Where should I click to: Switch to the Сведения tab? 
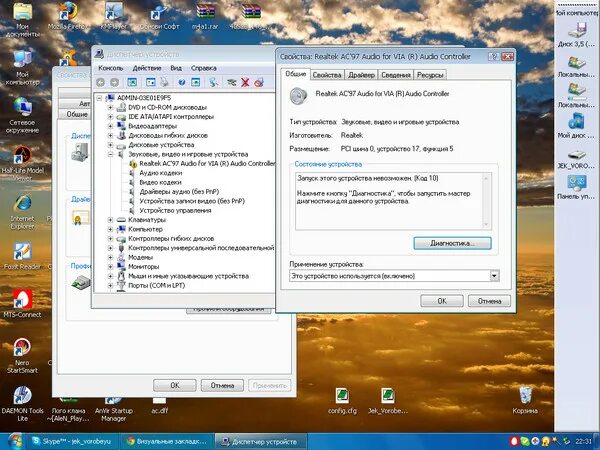click(x=396, y=75)
